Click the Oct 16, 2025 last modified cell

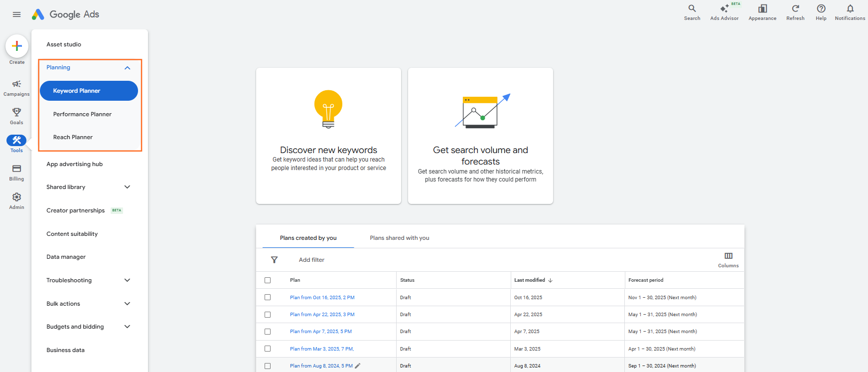pos(528,297)
